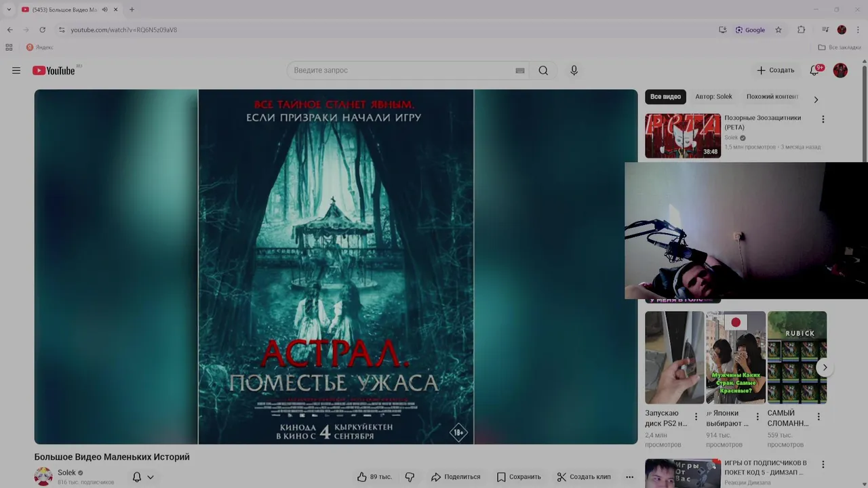
Task: Open the YouTube hamburger guide menu
Action: [x=16, y=70]
